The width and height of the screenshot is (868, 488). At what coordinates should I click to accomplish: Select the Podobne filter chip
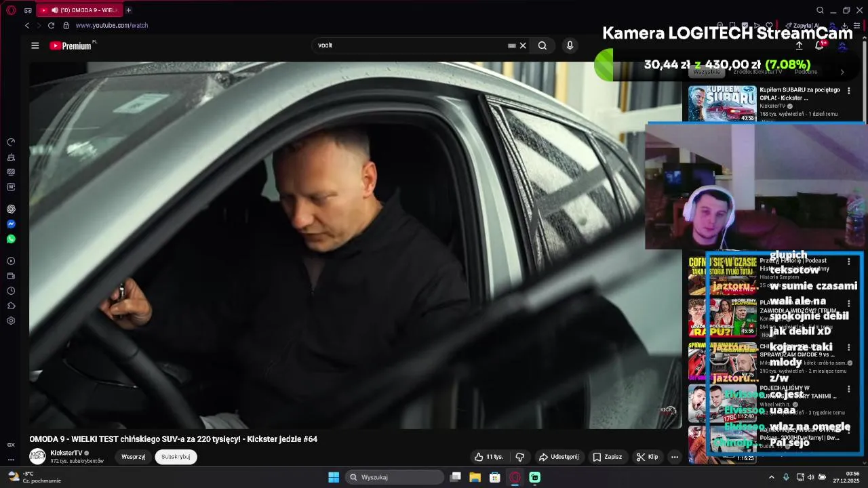click(806, 72)
